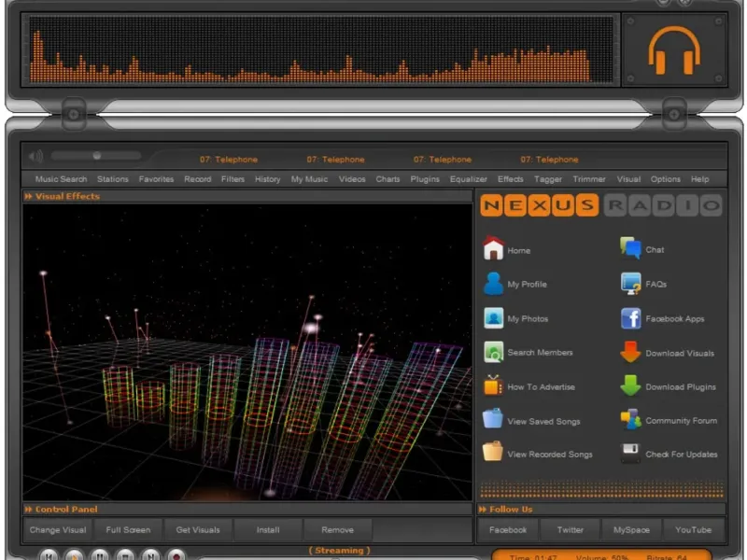Open the Equalizer menu
Screen dimensions: 747x560
pyautogui.click(x=468, y=179)
